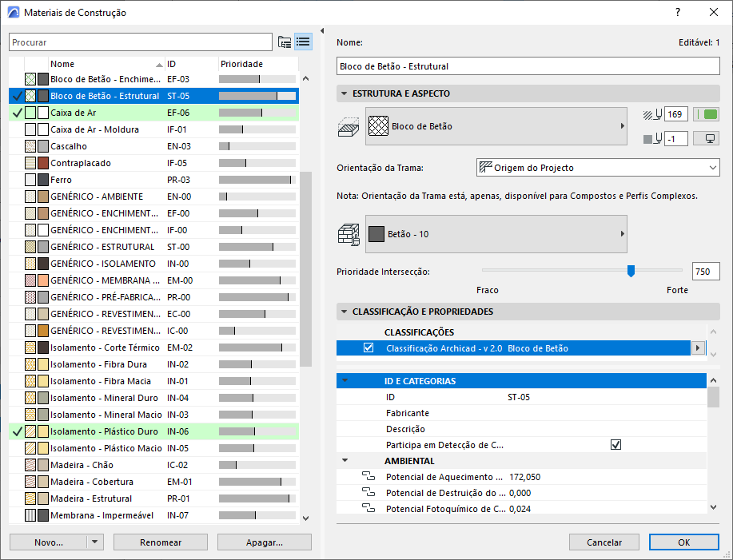
Task: Open green foreground pen color swatch
Action: point(706,114)
